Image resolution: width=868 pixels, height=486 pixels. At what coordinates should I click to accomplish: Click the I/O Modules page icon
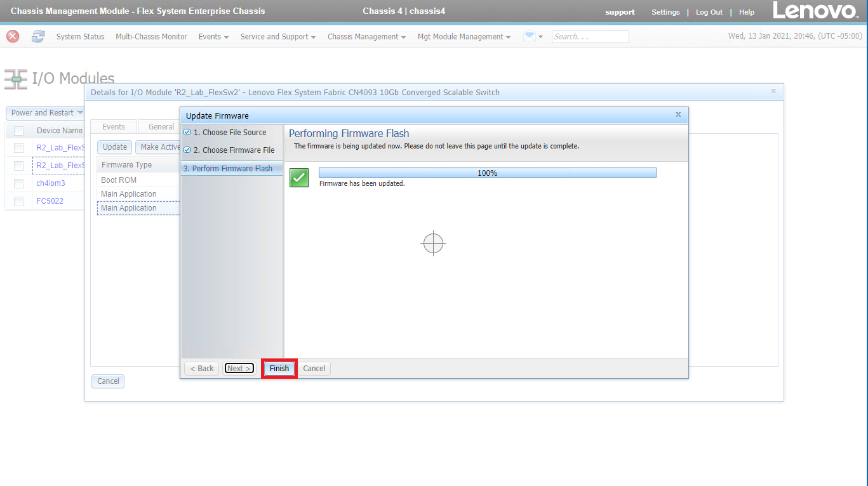point(16,79)
